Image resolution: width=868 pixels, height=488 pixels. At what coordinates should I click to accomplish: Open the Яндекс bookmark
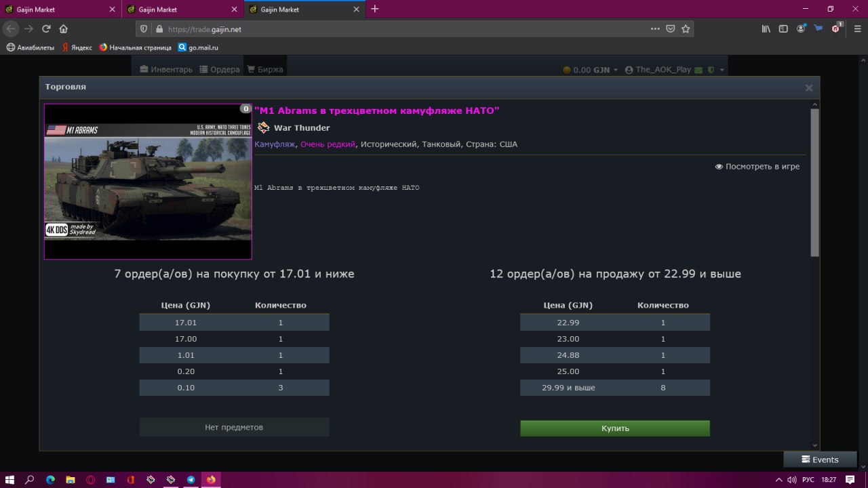(x=77, y=47)
